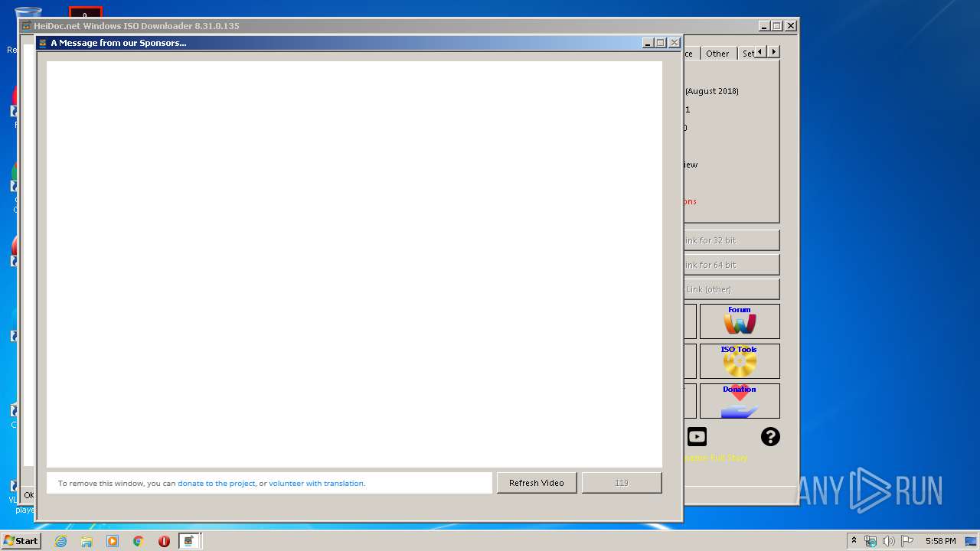The image size is (980, 551).
Task: Click the Refresh Video button
Action: (537, 483)
